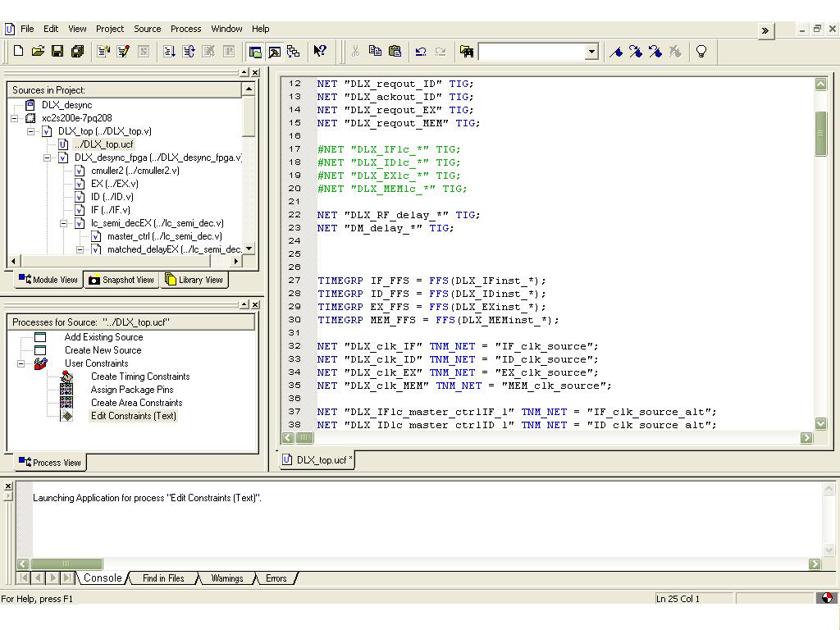Select EX (../EX.v) source
The image size is (840, 630).
click(x=115, y=184)
